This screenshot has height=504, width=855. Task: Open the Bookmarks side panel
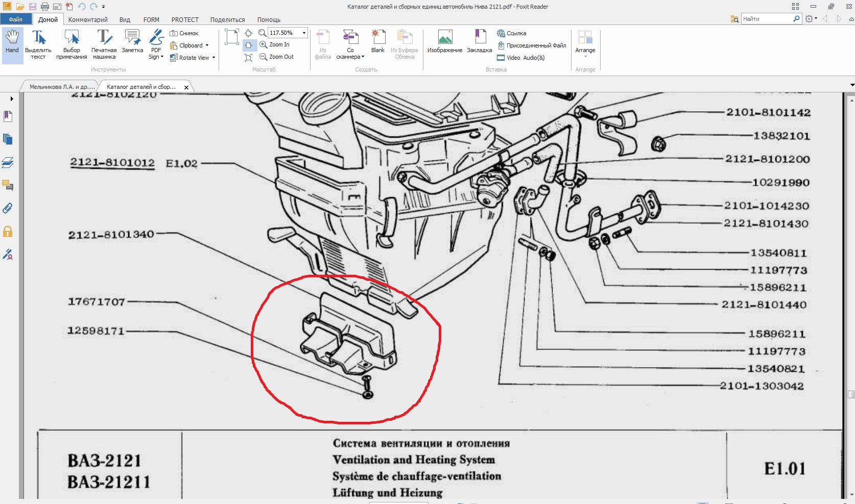tap(8, 116)
